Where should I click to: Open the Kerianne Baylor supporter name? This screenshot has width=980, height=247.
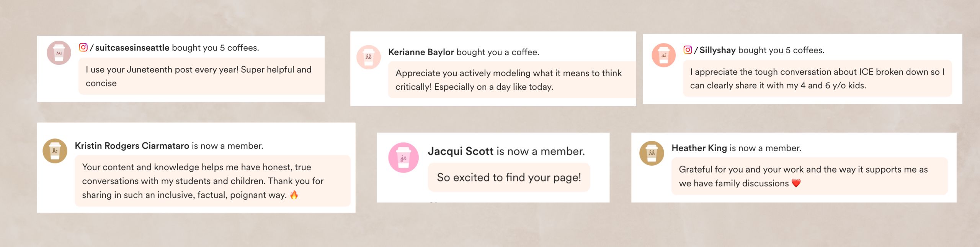point(421,52)
